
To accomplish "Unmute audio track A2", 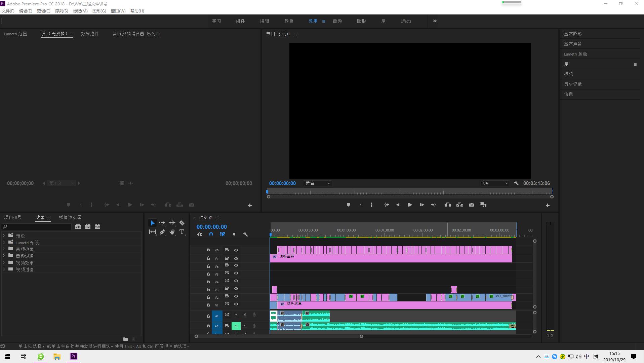I will (236, 326).
